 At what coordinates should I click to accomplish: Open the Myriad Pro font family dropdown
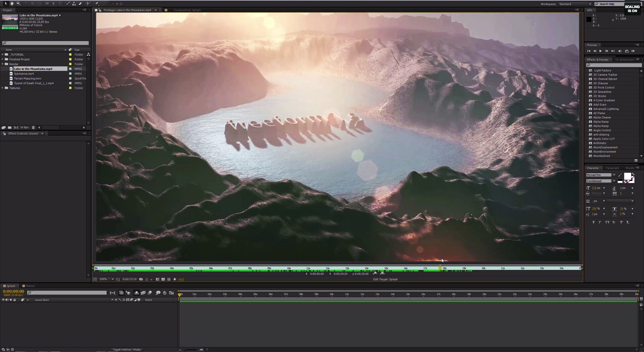(614, 175)
